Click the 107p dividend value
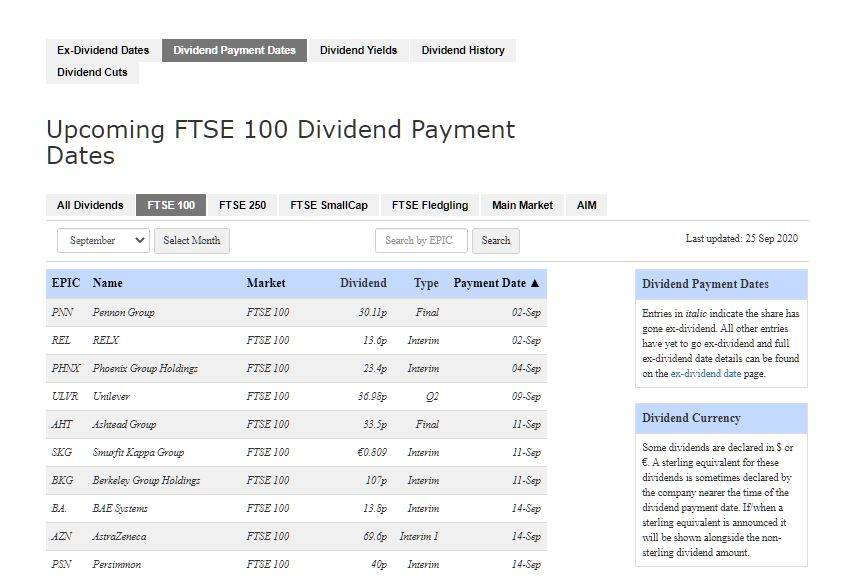 [x=376, y=480]
